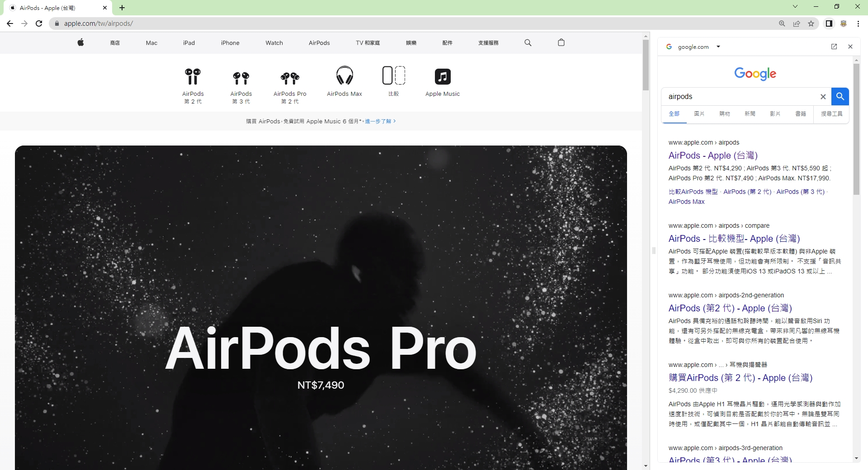Open result AirPods - Apple (台灣)
Viewport: 868px width, 470px height.
point(713,155)
